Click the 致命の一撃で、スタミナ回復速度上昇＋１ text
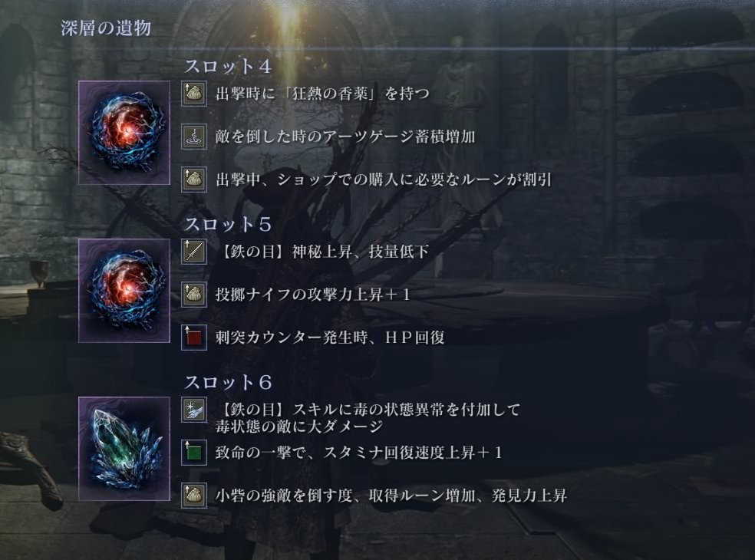The width and height of the screenshot is (755, 560). pos(359,453)
